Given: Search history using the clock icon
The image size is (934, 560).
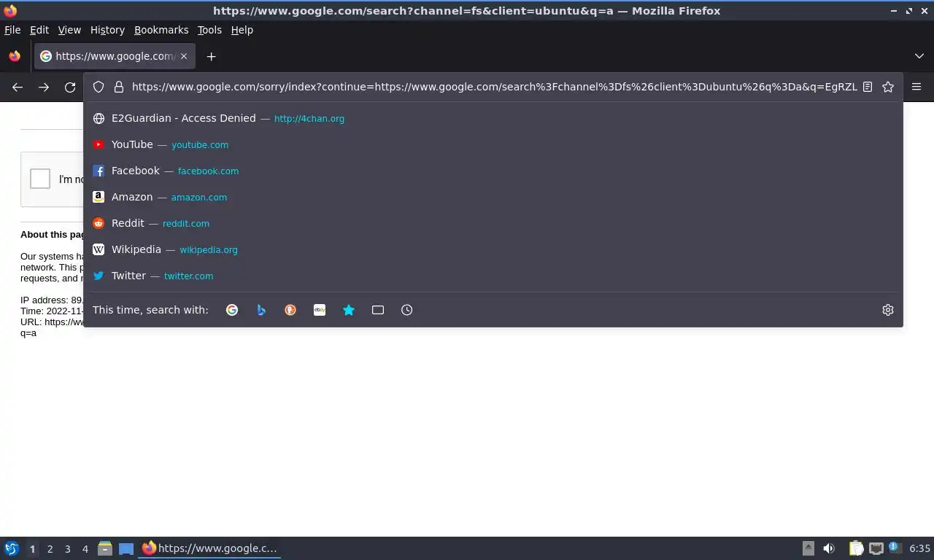Looking at the screenshot, I should click(x=407, y=310).
